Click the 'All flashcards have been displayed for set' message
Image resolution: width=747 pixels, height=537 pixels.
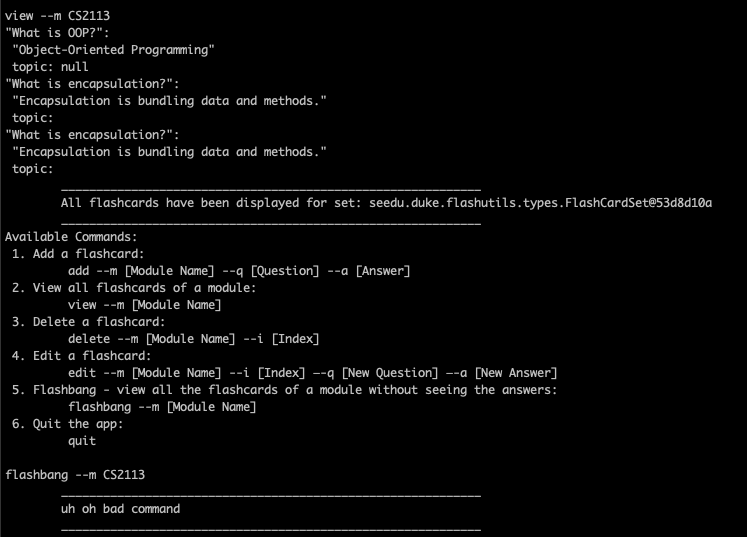[x=386, y=203]
